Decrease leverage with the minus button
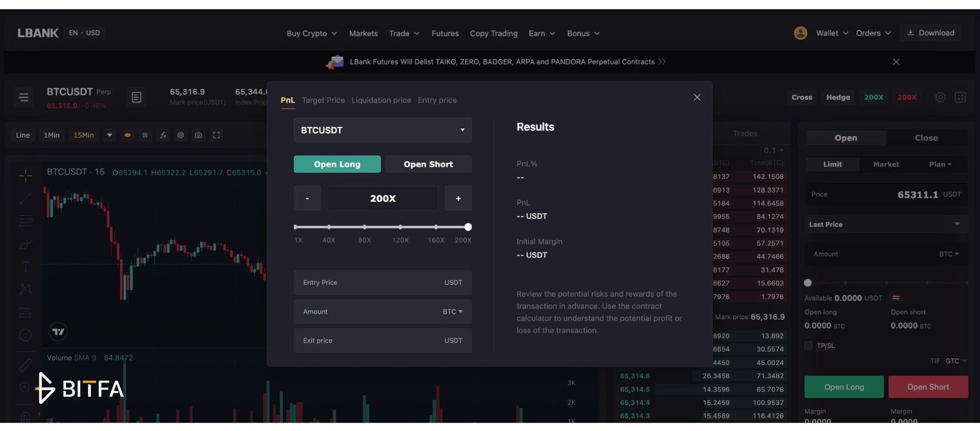This screenshot has width=980, height=431. 307,199
